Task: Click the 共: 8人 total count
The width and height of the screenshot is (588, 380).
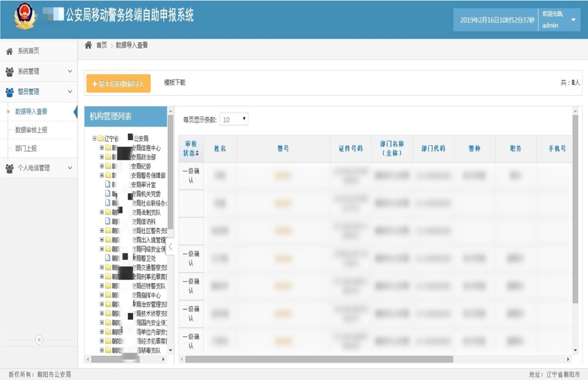Action: pos(570,83)
